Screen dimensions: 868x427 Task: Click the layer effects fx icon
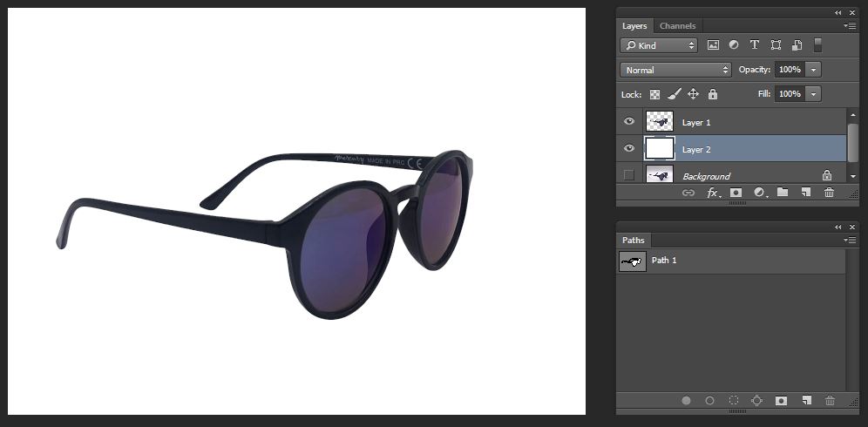pos(713,193)
